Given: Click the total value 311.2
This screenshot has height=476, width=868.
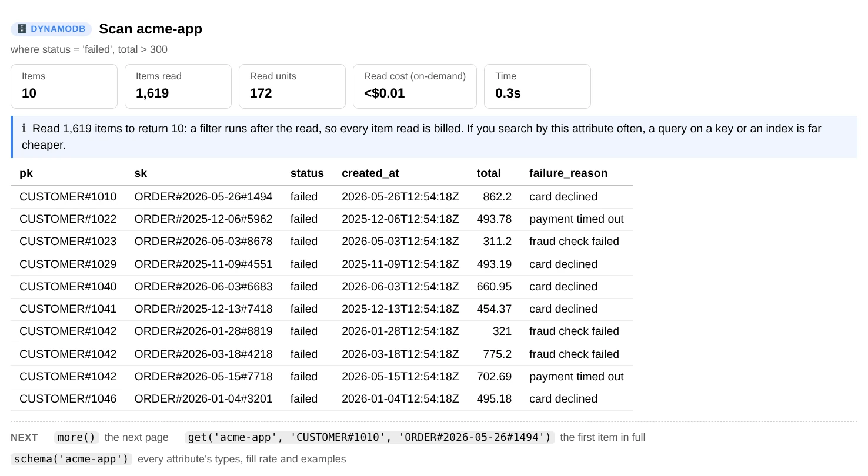Looking at the screenshot, I should tap(498, 242).
